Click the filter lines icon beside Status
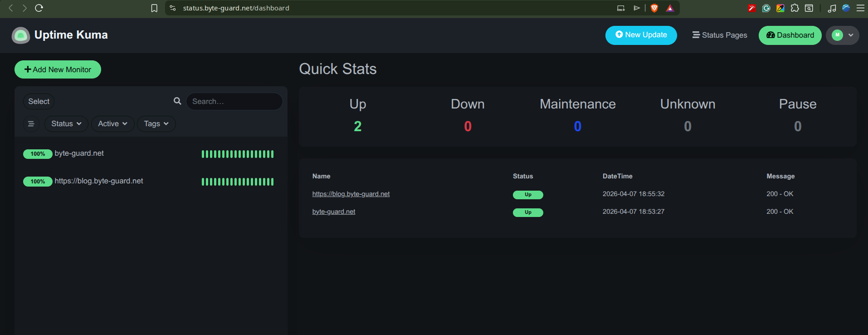Screen dimensions: 868x335 [31, 124]
